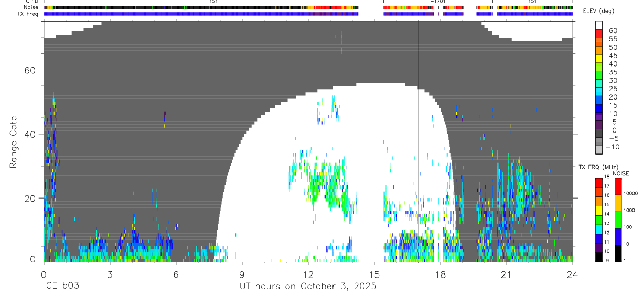The image size is (644, 297).
Task: Click x-axis tick label "18"
Action: (x=440, y=274)
